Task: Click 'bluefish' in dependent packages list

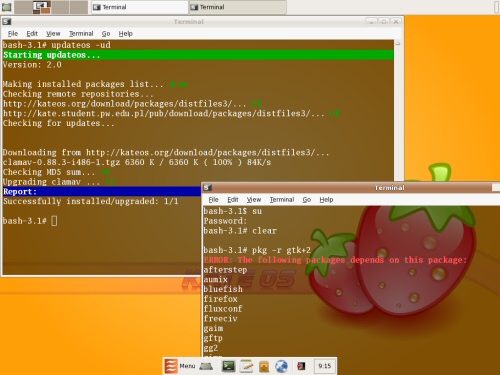Action: [223, 289]
